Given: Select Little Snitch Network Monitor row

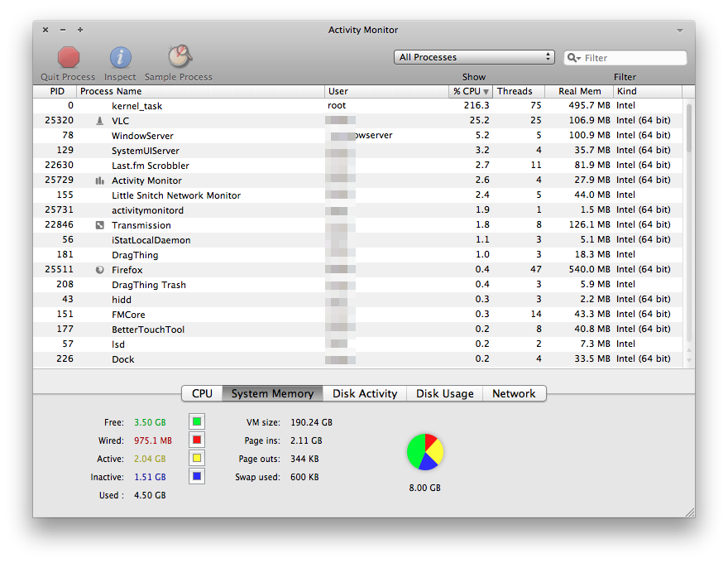Looking at the screenshot, I should (x=358, y=195).
